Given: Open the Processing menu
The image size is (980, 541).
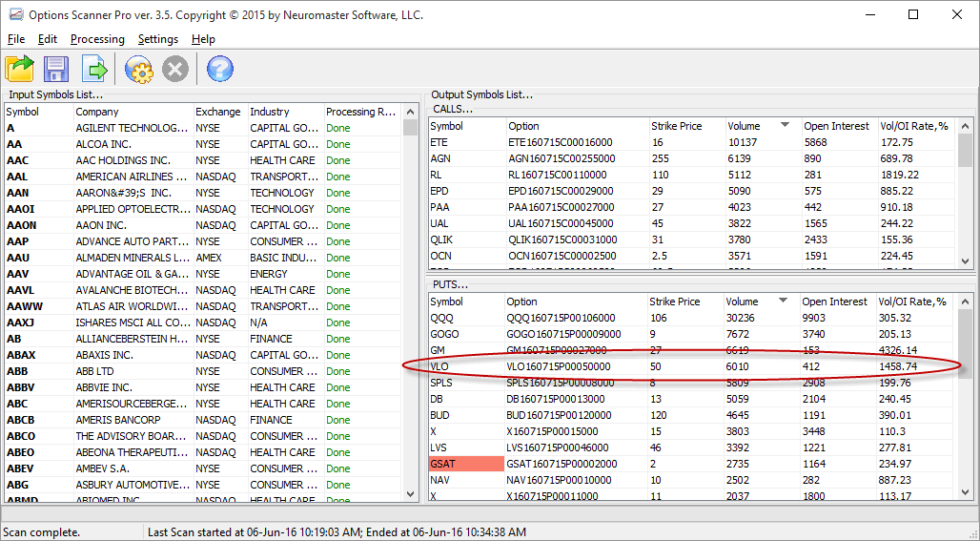Looking at the screenshot, I should click(97, 39).
